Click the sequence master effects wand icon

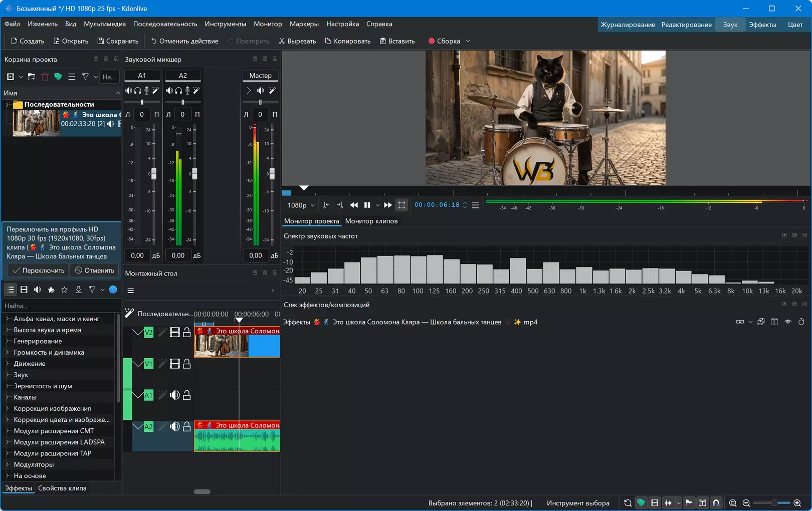coord(129,313)
